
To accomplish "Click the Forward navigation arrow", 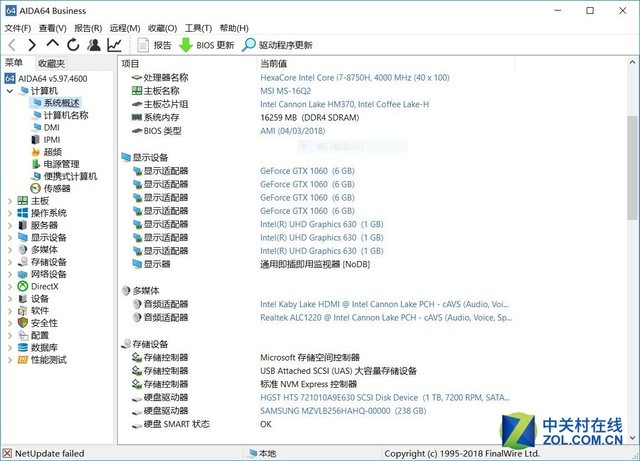I will pyautogui.click(x=32, y=45).
